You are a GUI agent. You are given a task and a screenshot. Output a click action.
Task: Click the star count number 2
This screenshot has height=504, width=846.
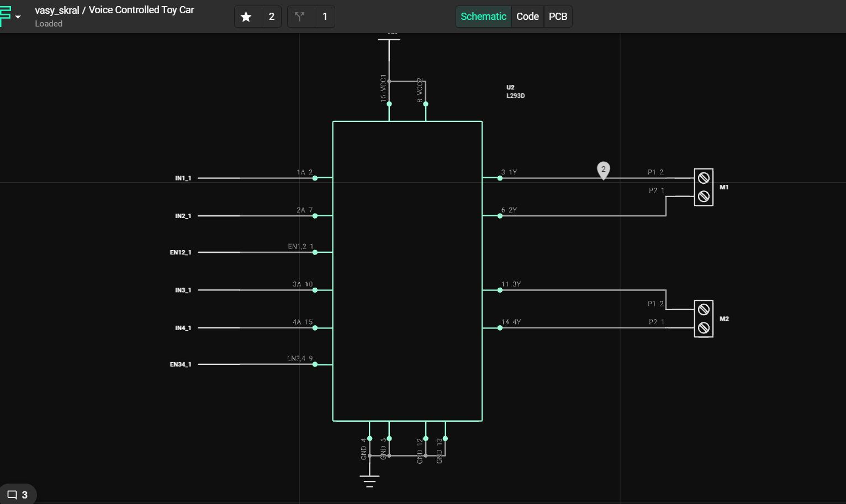tap(272, 17)
